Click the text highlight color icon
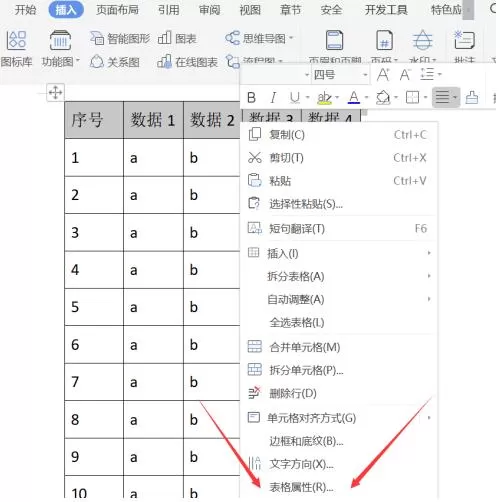500x502 pixels. coord(324,98)
